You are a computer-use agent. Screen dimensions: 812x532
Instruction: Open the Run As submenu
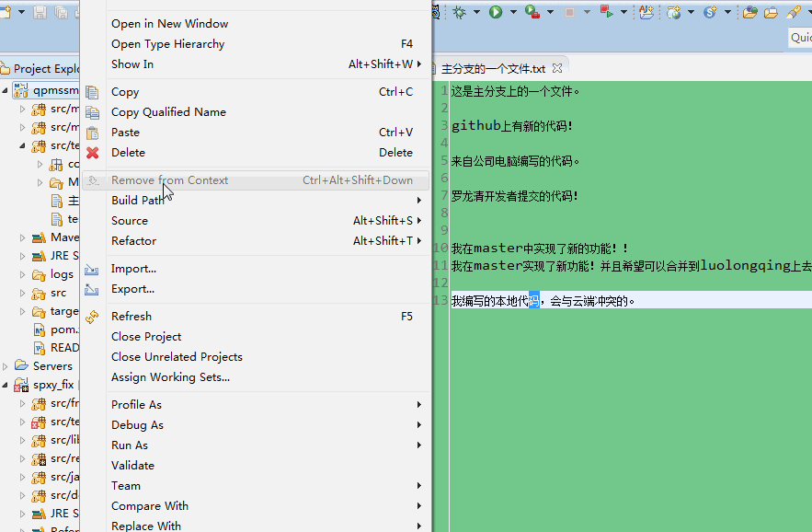click(x=130, y=445)
